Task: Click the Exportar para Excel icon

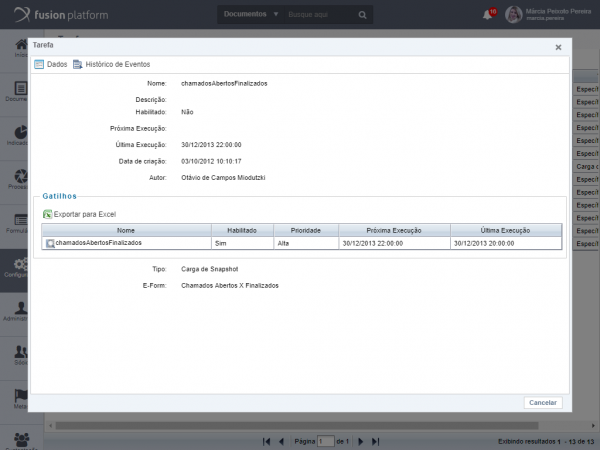Action: (x=47, y=215)
